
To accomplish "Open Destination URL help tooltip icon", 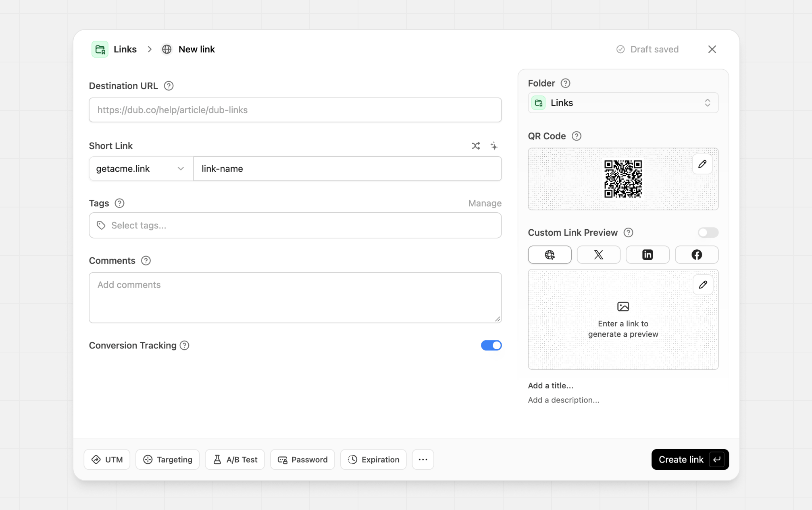I will click(x=169, y=86).
